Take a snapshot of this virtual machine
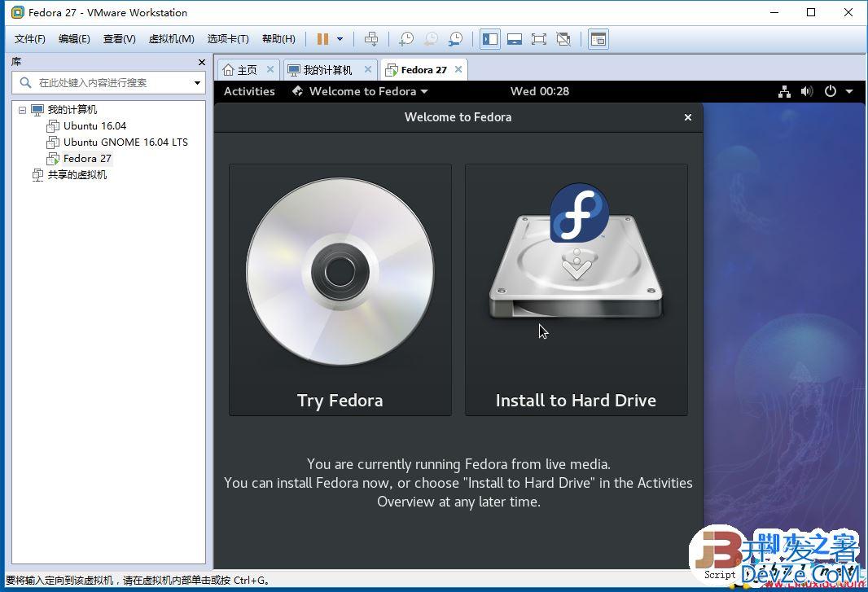The height and width of the screenshot is (592, 868). coord(406,39)
